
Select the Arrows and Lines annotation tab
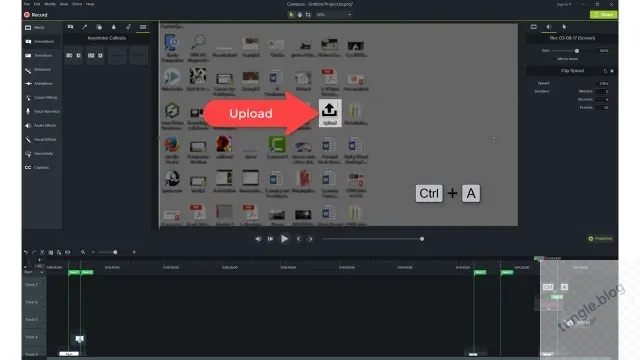(x=84, y=27)
